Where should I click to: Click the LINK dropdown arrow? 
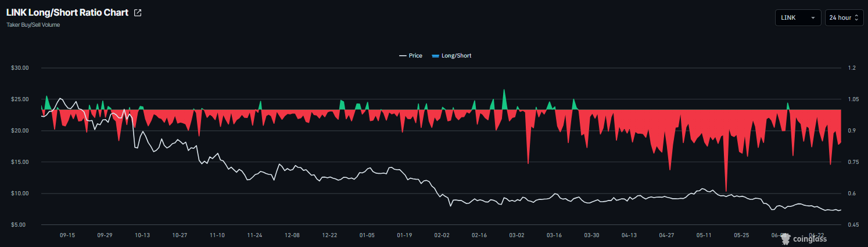(x=812, y=18)
